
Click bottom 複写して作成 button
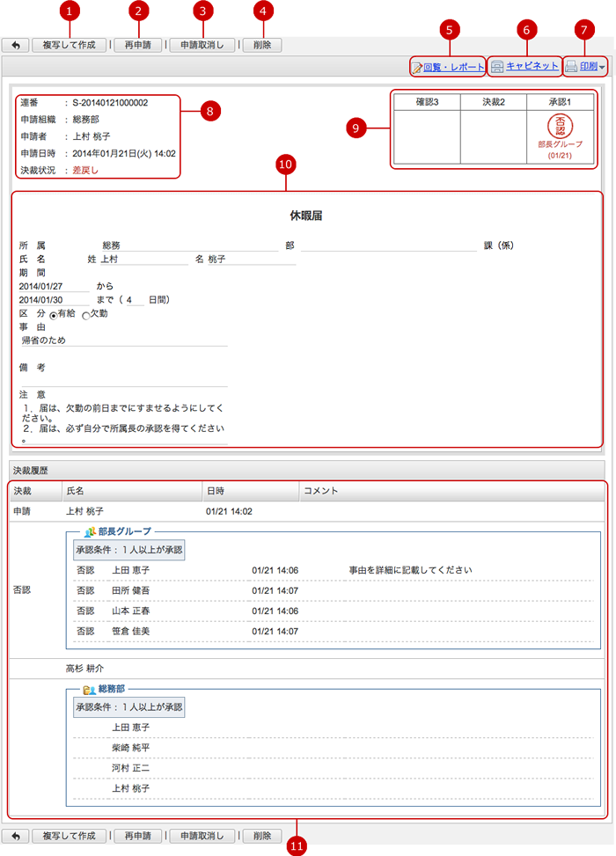pos(70,836)
